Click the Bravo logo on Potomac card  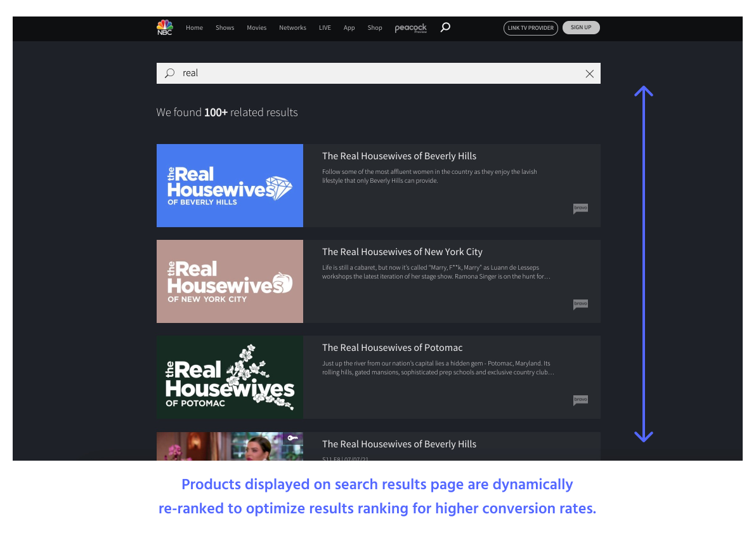coord(580,400)
